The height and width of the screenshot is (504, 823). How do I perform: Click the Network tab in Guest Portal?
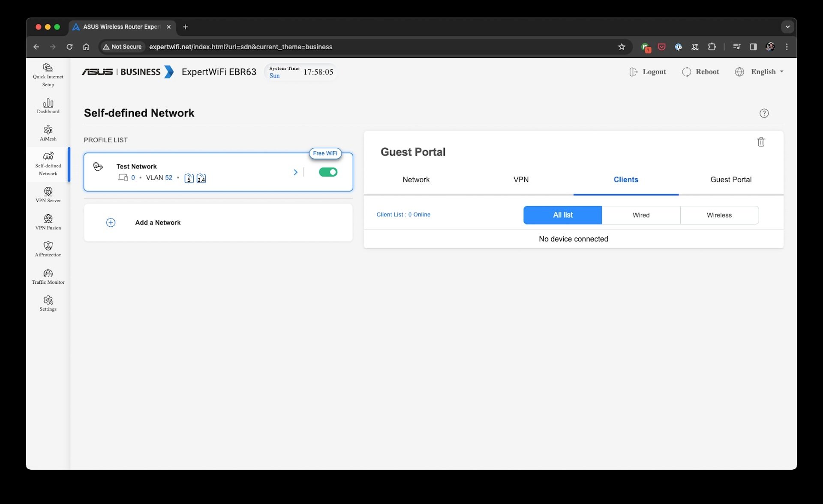click(416, 179)
